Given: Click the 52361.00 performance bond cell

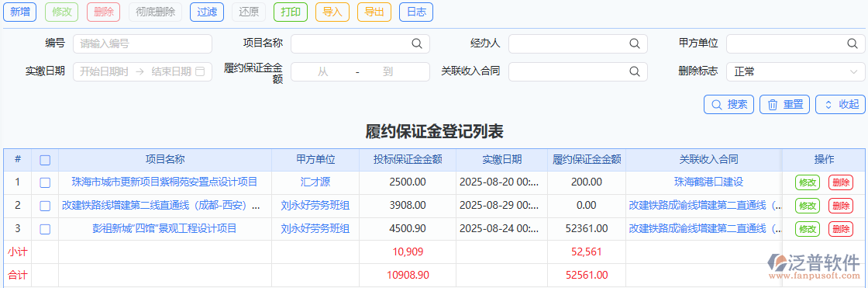Looking at the screenshot, I should point(586,228).
